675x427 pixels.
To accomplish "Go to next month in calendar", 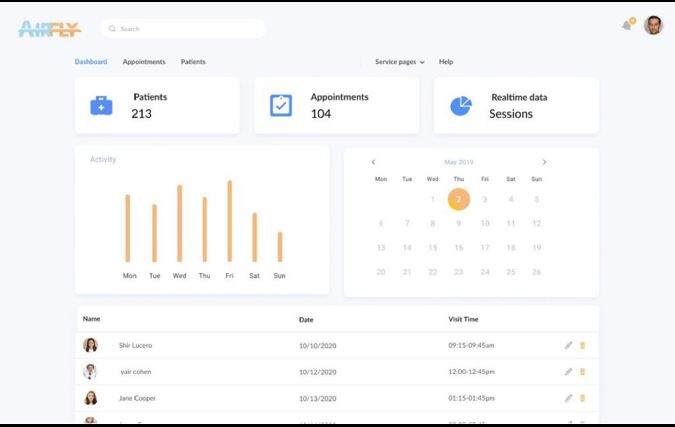I will click(544, 162).
